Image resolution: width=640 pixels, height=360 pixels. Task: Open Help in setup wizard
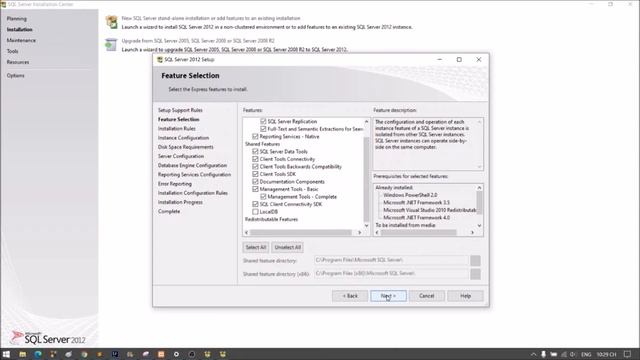[465, 296]
